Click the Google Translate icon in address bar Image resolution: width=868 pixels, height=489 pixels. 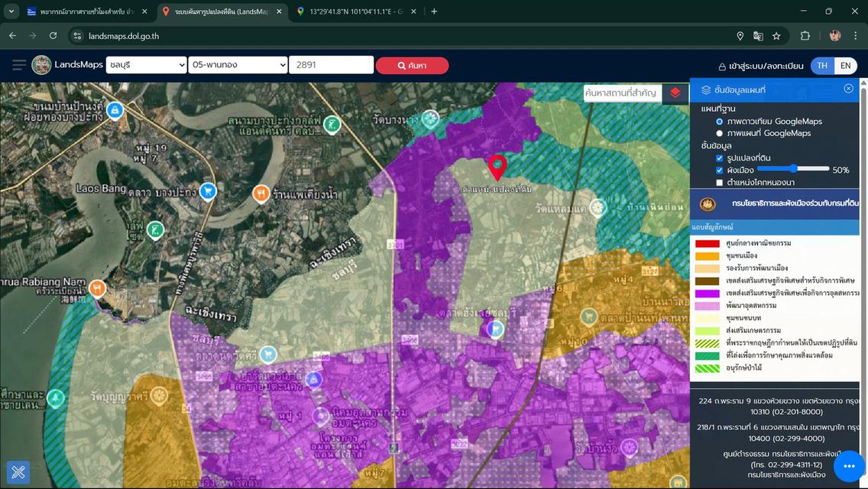[758, 36]
